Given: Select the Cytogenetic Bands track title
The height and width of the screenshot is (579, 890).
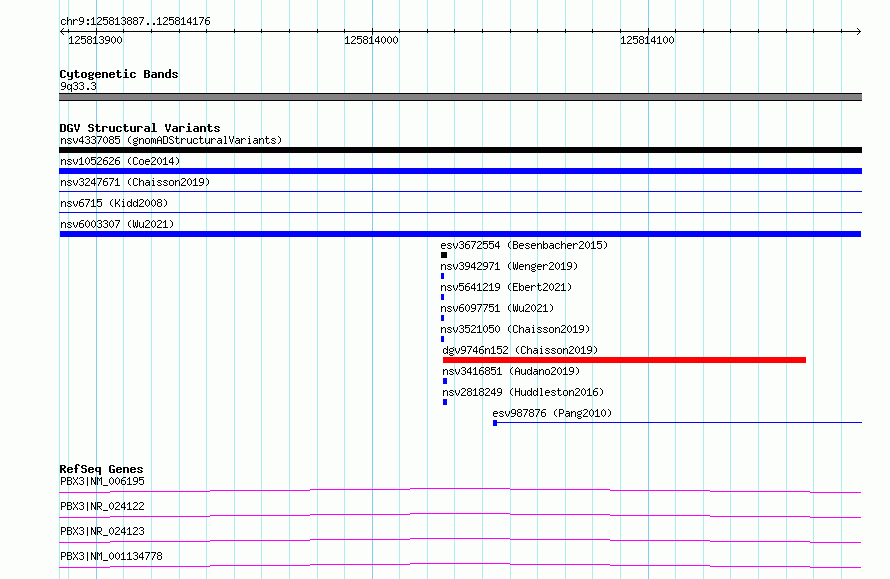Looking at the screenshot, I should point(119,74).
